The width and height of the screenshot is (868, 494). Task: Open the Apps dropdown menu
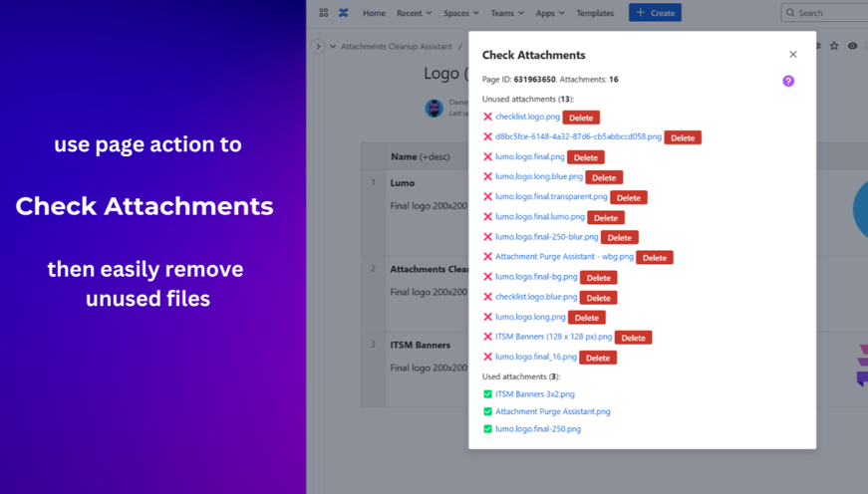coord(550,13)
